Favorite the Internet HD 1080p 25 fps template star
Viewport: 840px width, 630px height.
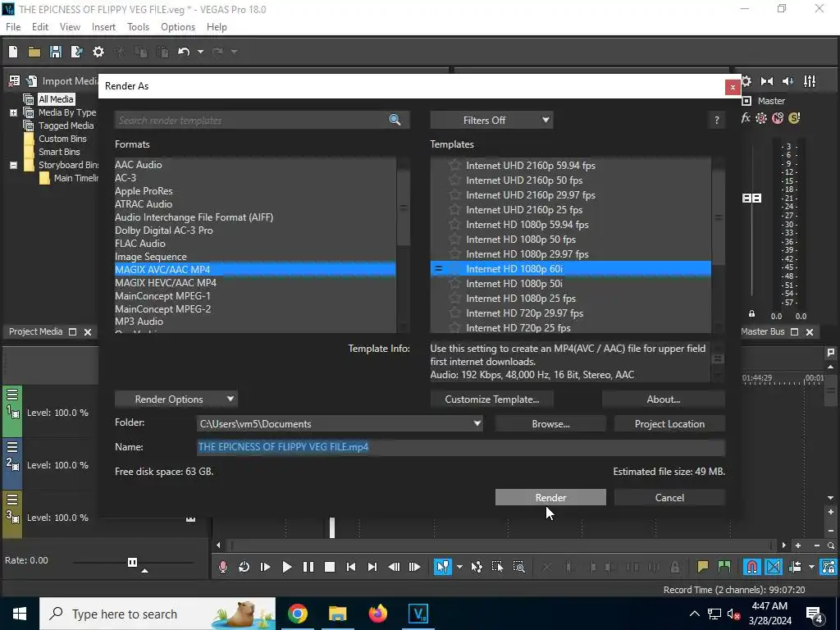[x=454, y=299]
